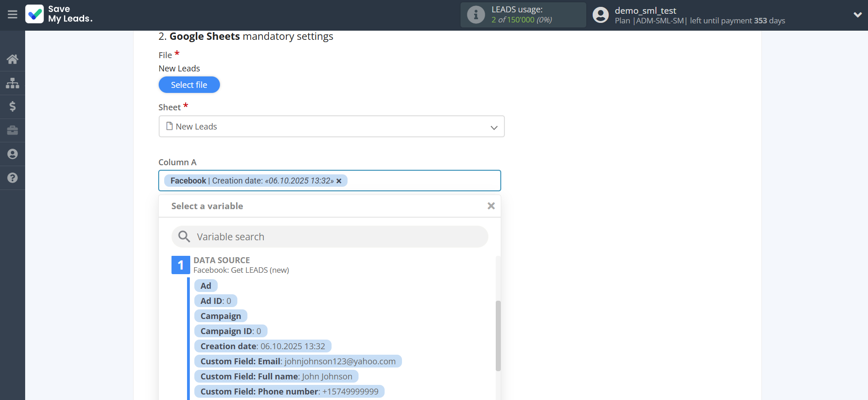Select the Ad variable
The image size is (868, 400).
tap(206, 286)
